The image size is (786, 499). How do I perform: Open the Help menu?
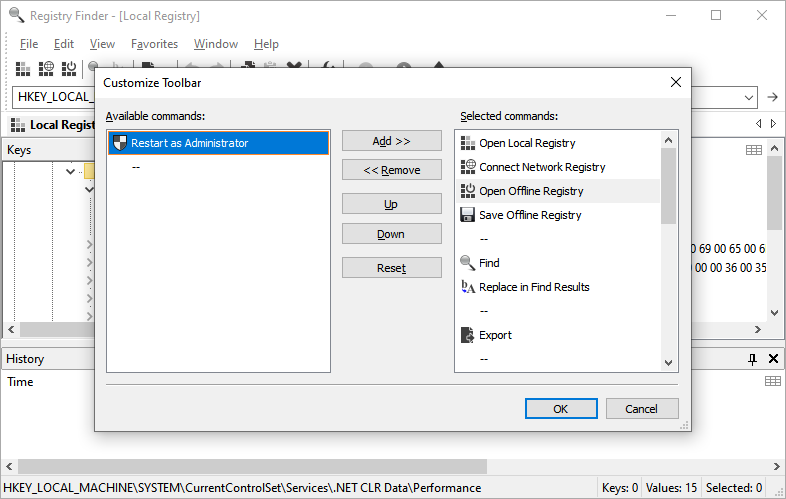266,44
